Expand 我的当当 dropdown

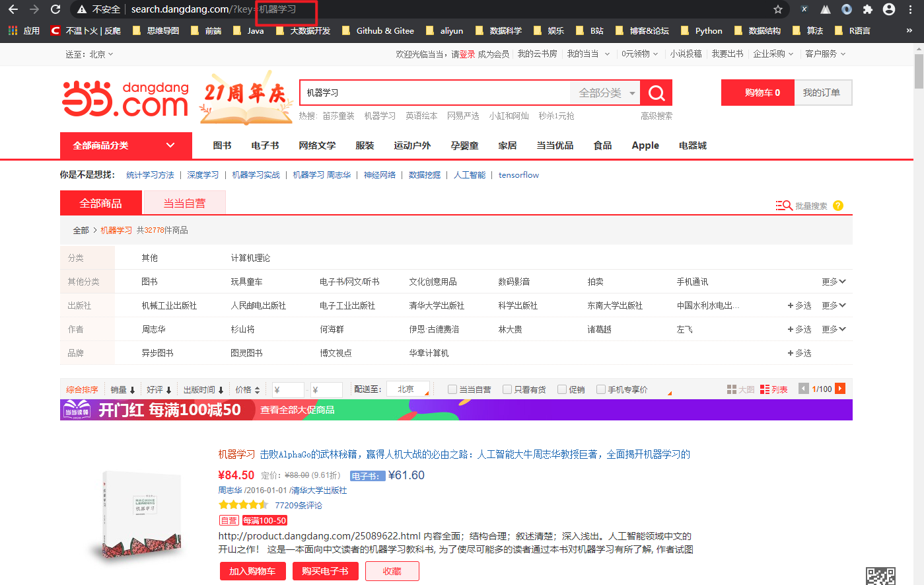pos(588,54)
